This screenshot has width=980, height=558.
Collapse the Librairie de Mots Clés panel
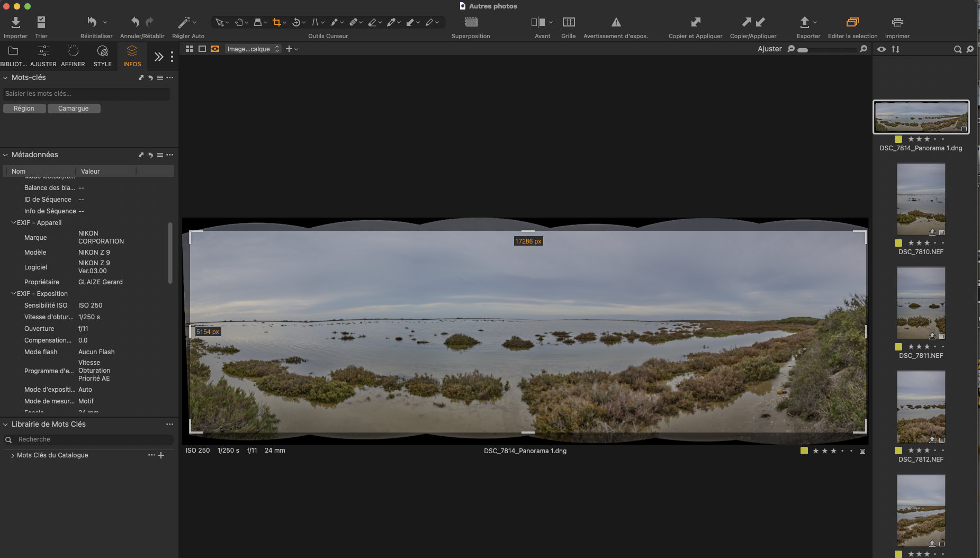5,424
